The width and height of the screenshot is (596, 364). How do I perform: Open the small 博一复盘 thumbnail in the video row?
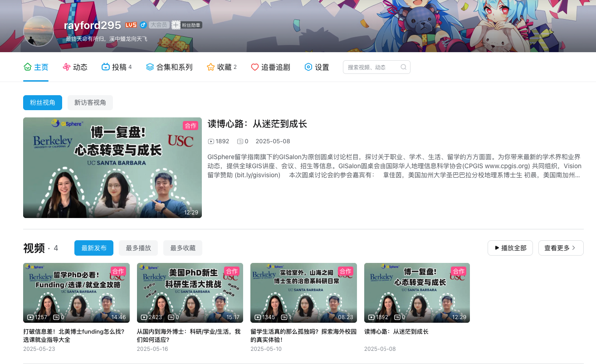417,293
